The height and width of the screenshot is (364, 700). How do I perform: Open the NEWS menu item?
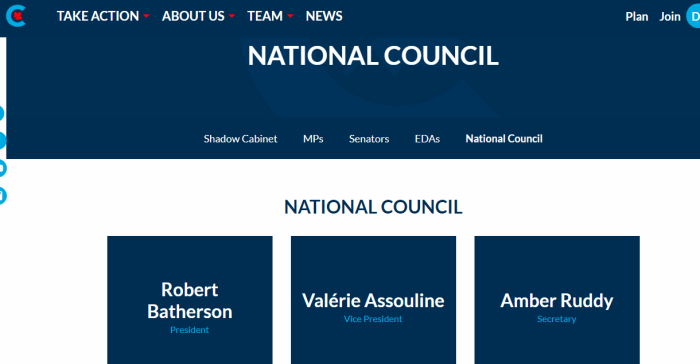pyautogui.click(x=324, y=16)
